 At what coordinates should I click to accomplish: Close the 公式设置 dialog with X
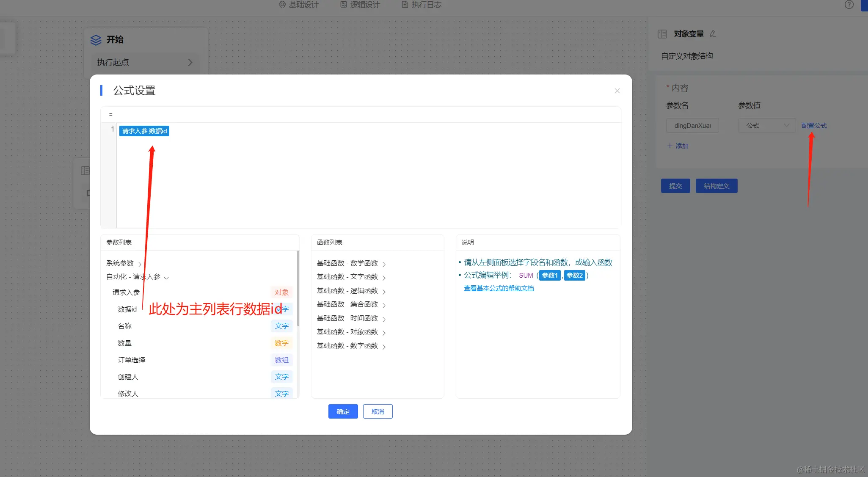617,91
